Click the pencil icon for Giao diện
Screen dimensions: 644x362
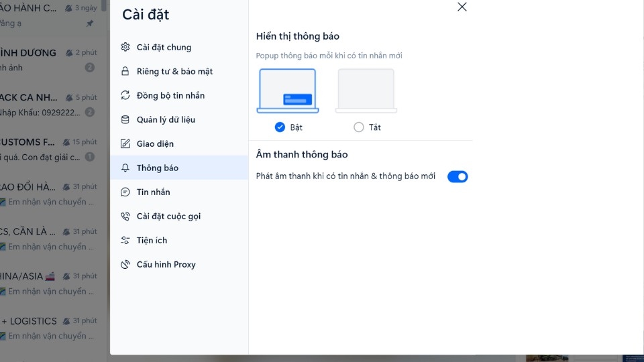coord(125,143)
